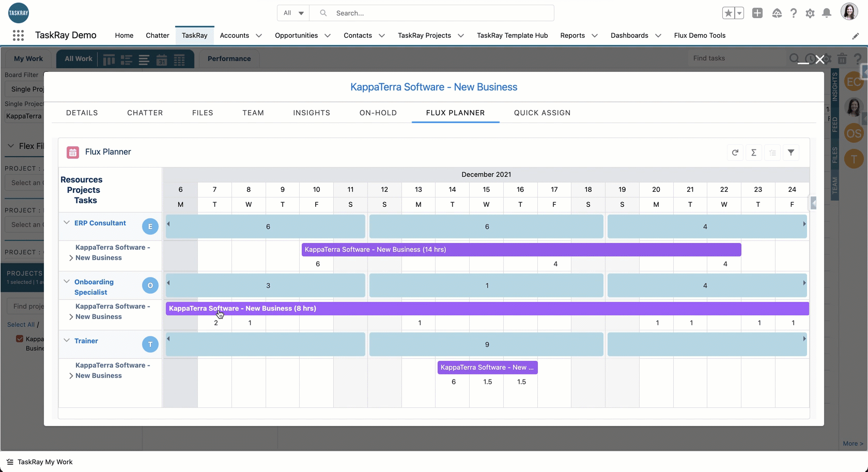Click the Trainer T avatar
868x472 pixels.
(x=150, y=344)
